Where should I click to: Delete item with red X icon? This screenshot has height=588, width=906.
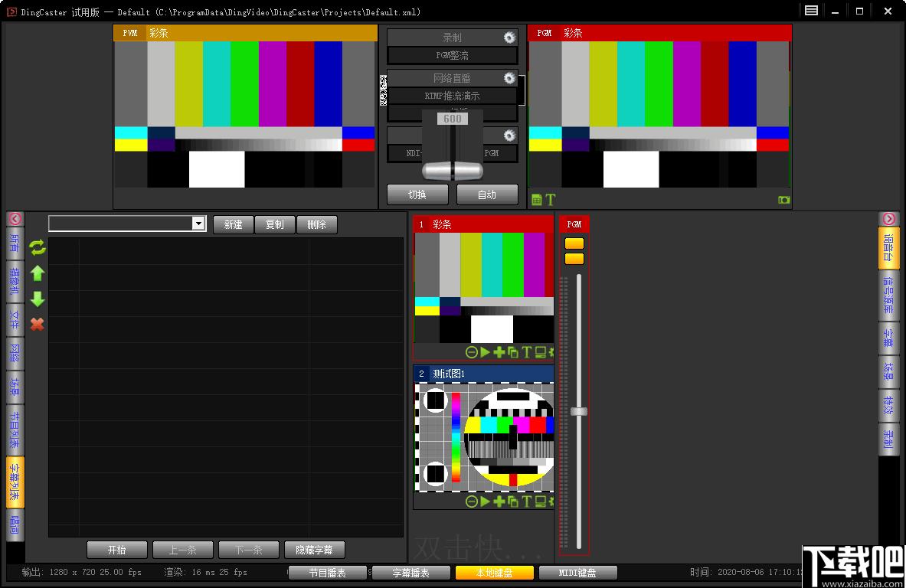[x=37, y=324]
